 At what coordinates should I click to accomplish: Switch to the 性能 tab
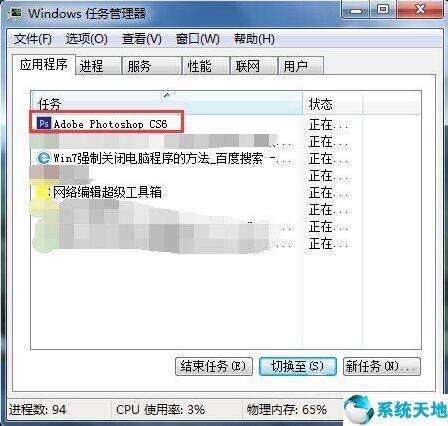click(205, 66)
